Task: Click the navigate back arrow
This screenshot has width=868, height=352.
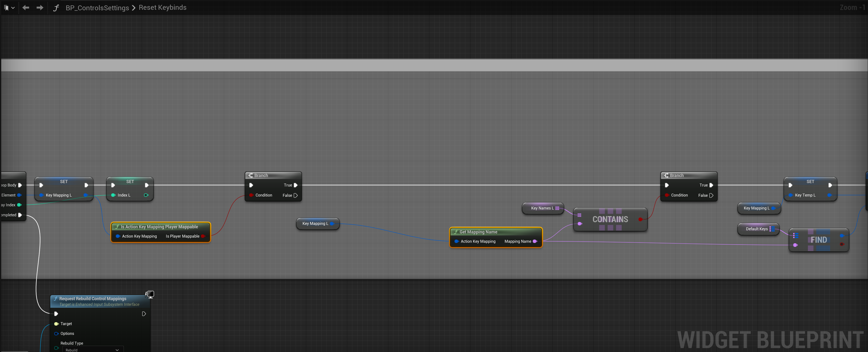Action: [x=26, y=7]
